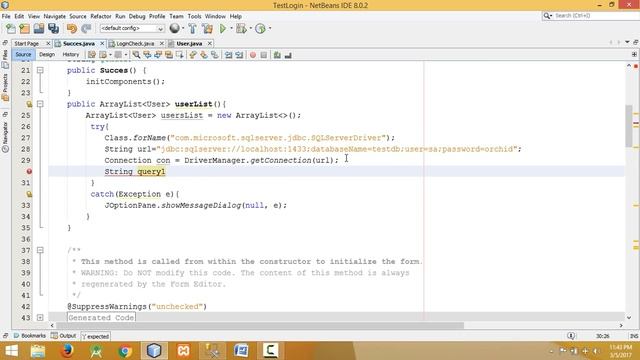This screenshot has height=360, width=640.
Task: Collapse the userList method fold at line 24
Action: tap(40, 104)
